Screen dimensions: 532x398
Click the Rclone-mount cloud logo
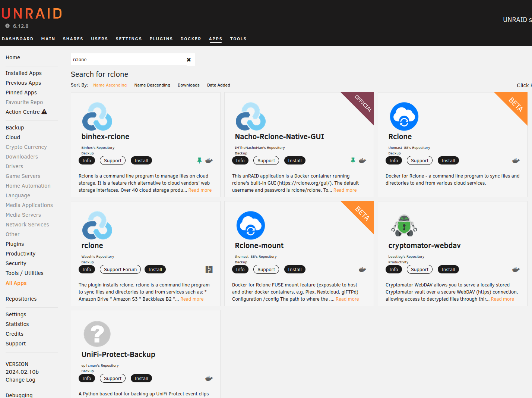[x=251, y=225]
